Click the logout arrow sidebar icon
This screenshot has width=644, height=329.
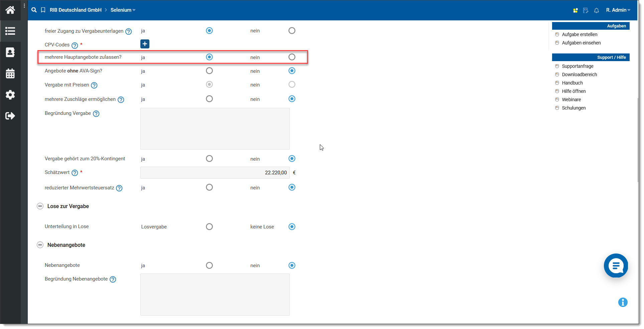coord(10,116)
